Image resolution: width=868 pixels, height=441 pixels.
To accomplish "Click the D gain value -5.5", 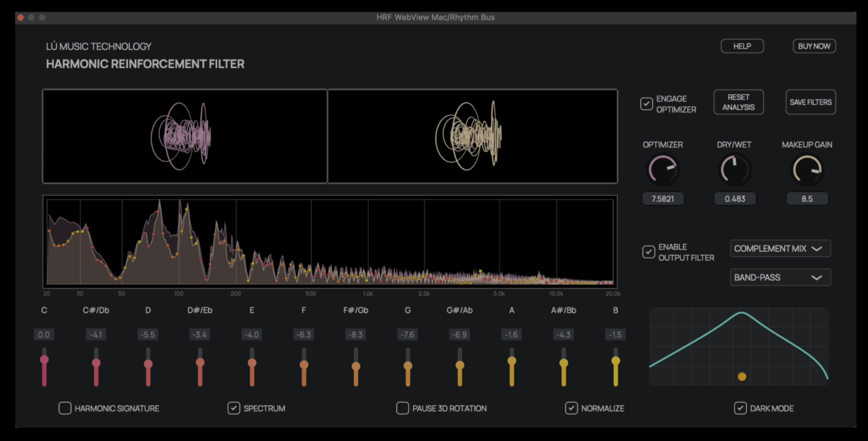I will (x=148, y=335).
